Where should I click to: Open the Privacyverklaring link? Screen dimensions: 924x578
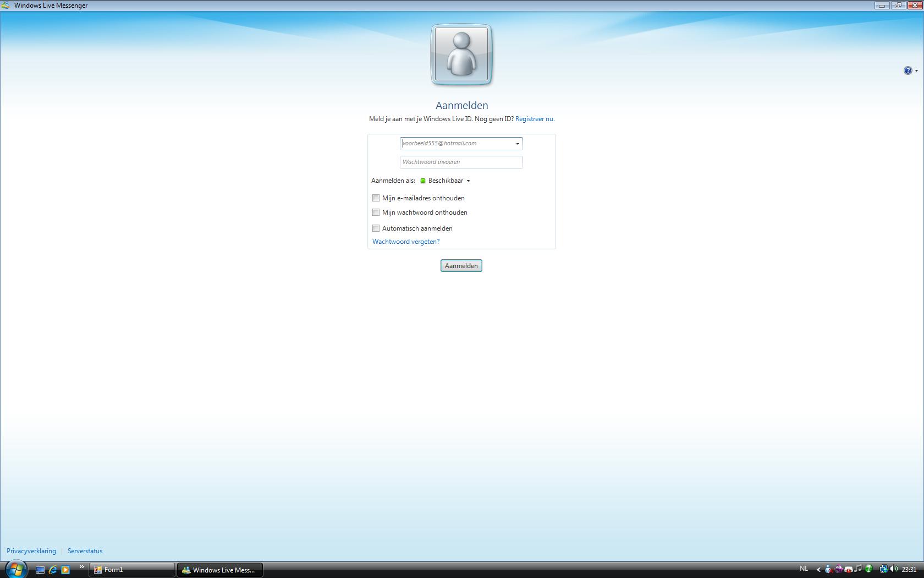(31, 551)
